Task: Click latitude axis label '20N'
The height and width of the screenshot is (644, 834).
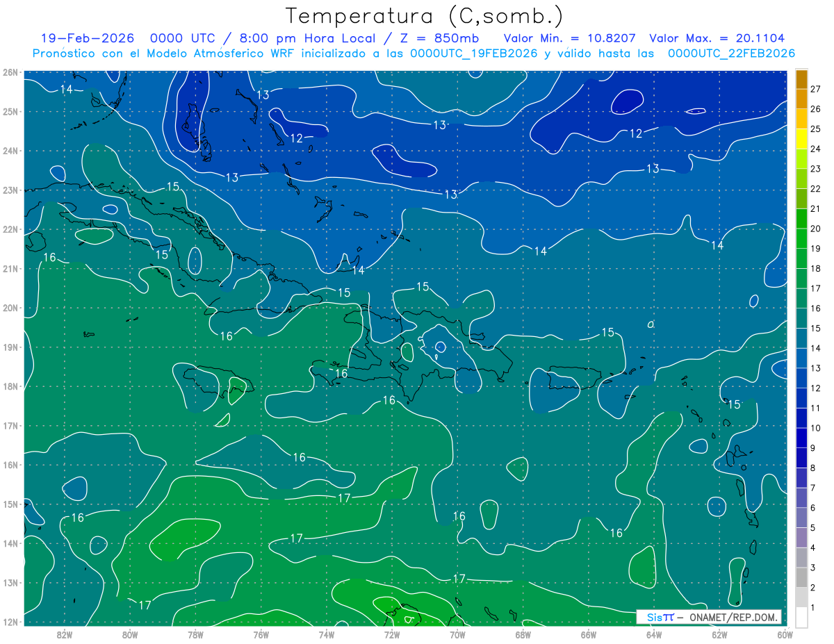Action: pos(10,308)
